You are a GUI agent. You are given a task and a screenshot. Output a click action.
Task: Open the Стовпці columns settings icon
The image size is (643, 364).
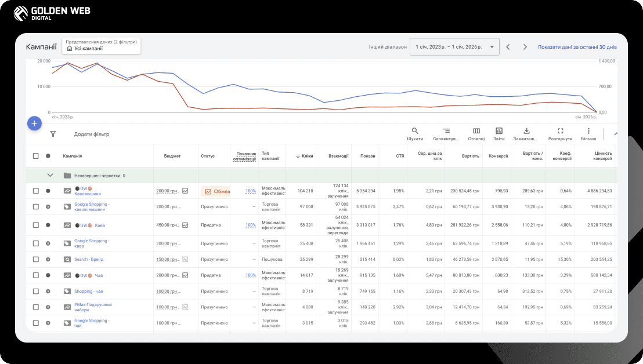click(x=476, y=131)
